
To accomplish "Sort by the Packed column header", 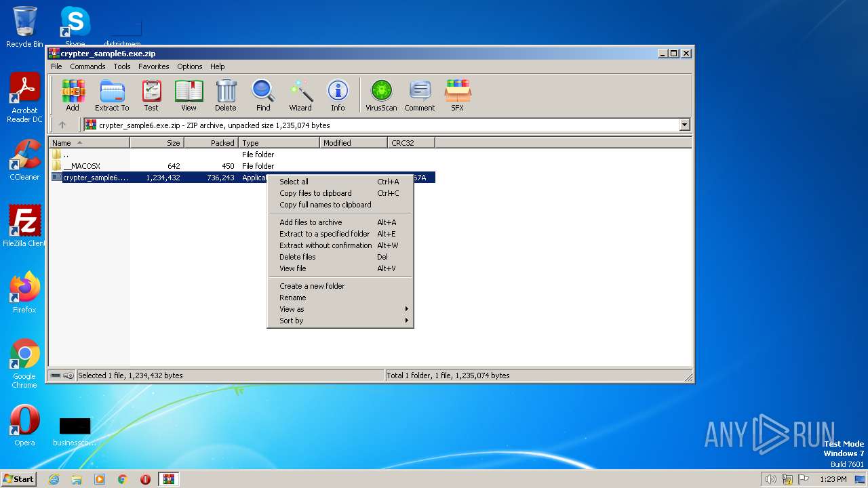I will point(211,143).
